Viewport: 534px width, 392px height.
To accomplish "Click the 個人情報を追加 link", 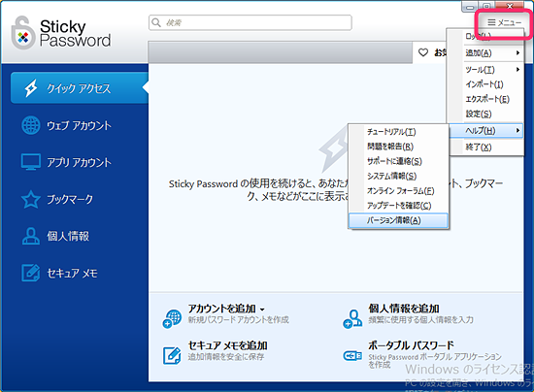I will (404, 309).
